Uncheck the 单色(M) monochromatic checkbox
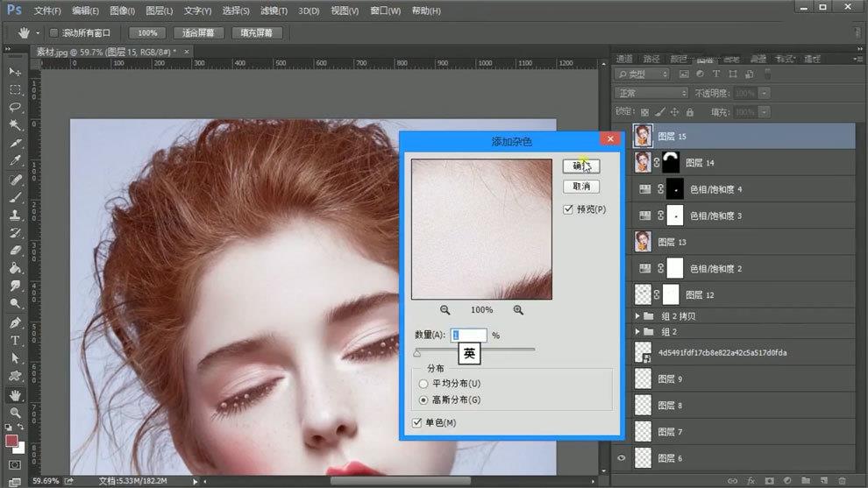The width and height of the screenshot is (868, 488). click(417, 423)
